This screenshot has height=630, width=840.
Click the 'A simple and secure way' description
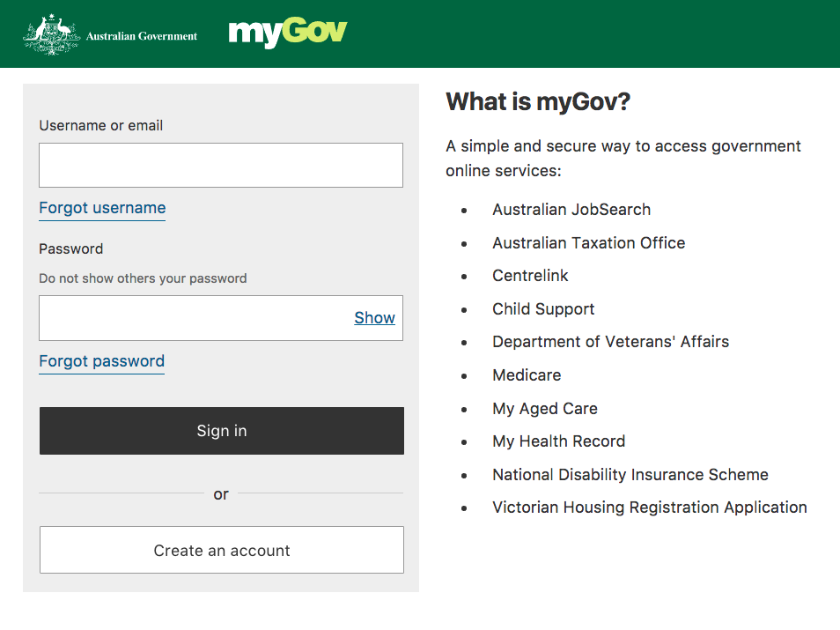(x=623, y=159)
